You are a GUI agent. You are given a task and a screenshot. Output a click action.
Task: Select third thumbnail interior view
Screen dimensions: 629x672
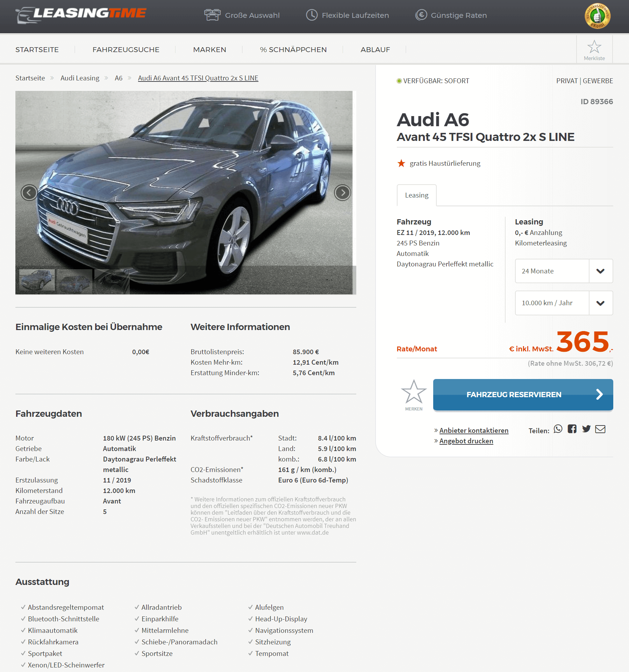[x=112, y=281]
